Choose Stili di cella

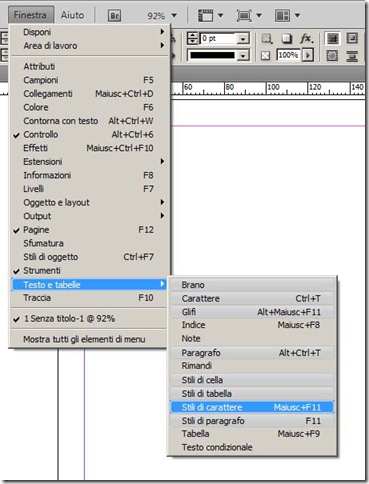point(252,380)
